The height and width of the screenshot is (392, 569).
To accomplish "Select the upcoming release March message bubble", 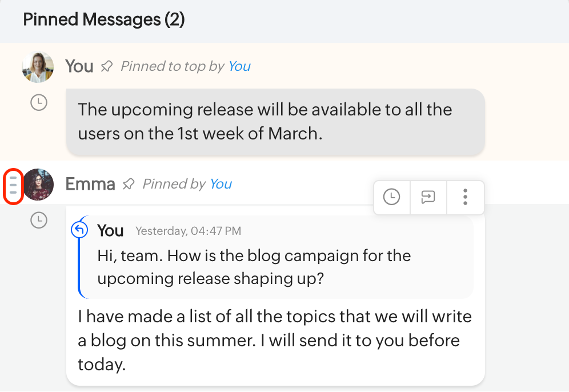I will (275, 121).
